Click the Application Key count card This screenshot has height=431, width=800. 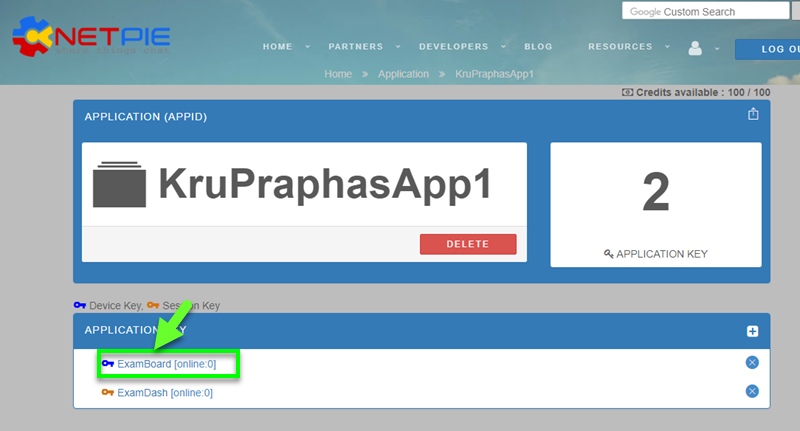(656, 205)
